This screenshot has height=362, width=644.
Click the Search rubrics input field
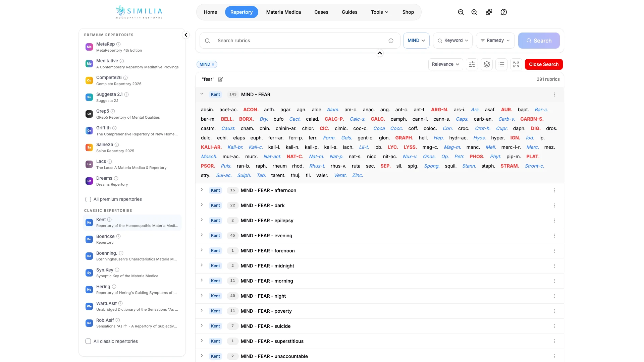pos(300,41)
